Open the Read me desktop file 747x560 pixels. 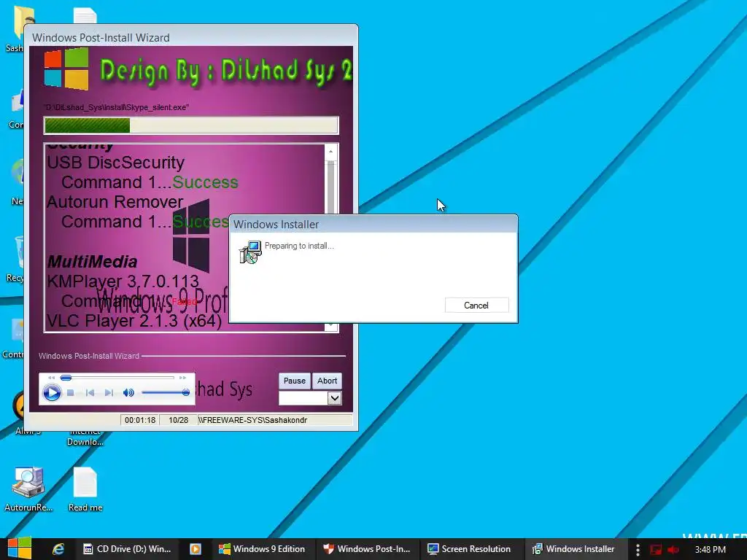[85, 489]
